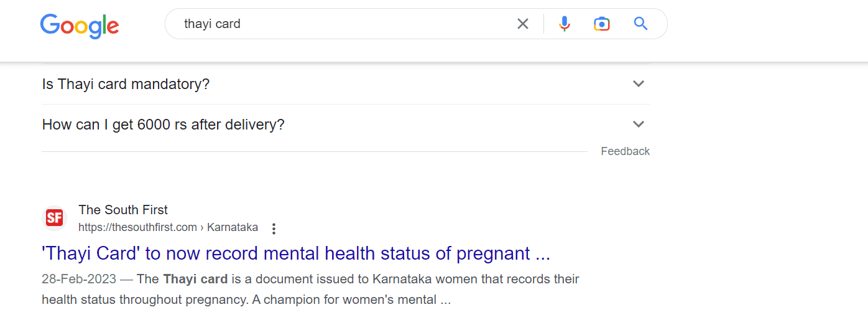Viewport: 868px width, 335px height.
Task: Click the Feedback link
Action: coord(625,151)
